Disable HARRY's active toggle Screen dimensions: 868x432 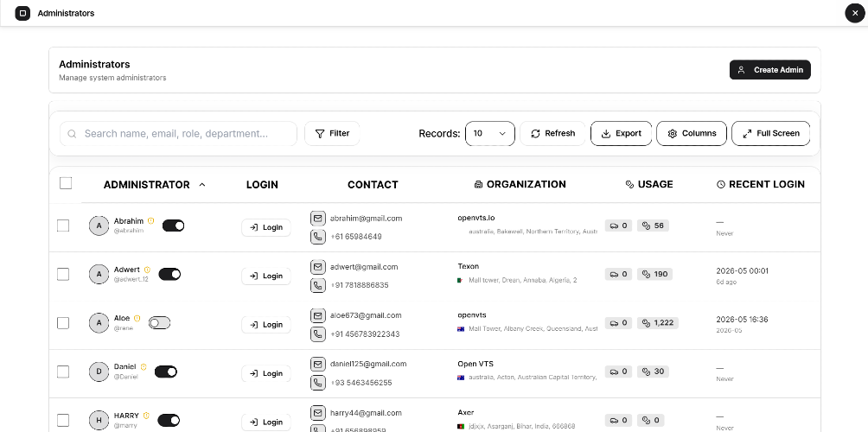pos(169,421)
